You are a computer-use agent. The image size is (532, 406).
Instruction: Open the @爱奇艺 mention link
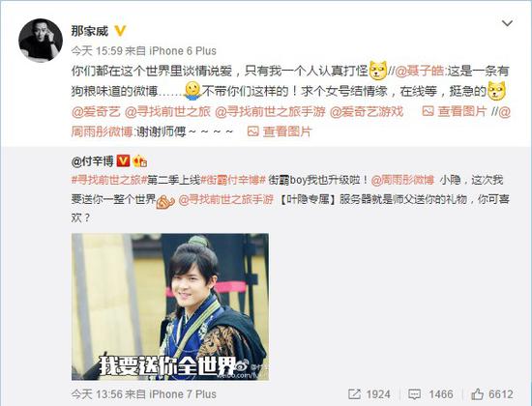(x=96, y=111)
